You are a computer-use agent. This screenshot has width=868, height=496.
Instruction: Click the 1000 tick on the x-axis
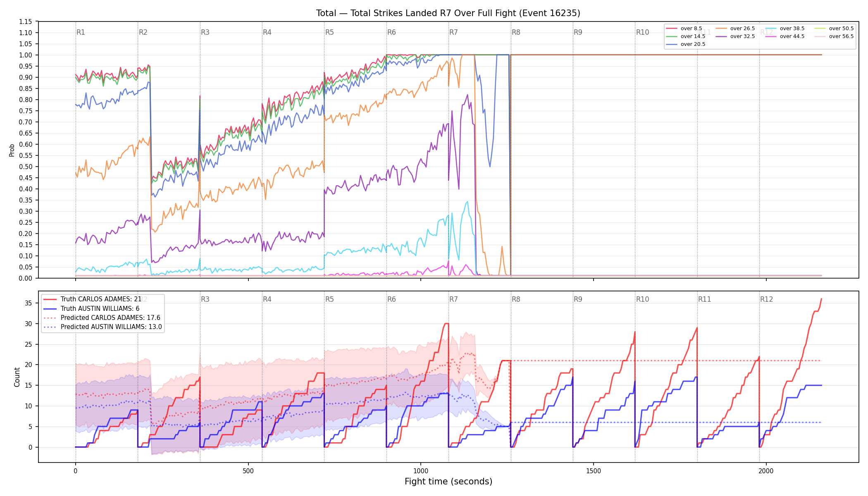pyautogui.click(x=421, y=471)
